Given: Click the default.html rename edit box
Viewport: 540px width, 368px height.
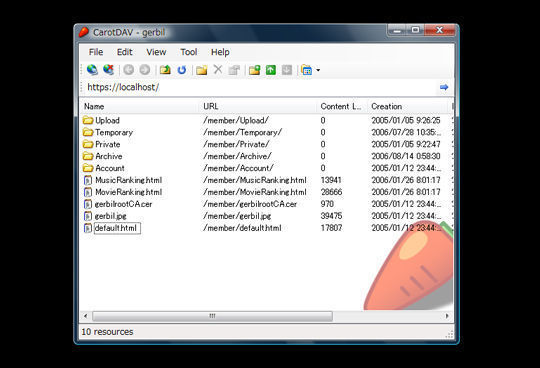Looking at the screenshot, I should (117, 228).
